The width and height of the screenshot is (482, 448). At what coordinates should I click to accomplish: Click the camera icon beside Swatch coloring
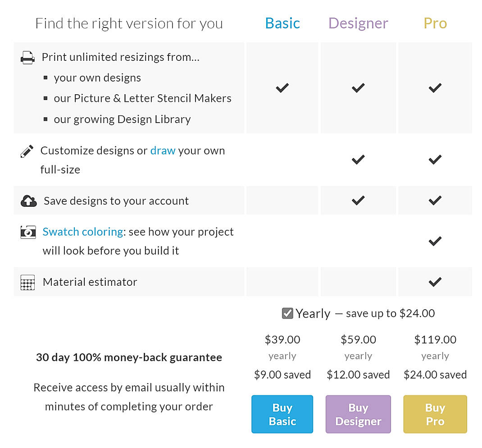[28, 232]
